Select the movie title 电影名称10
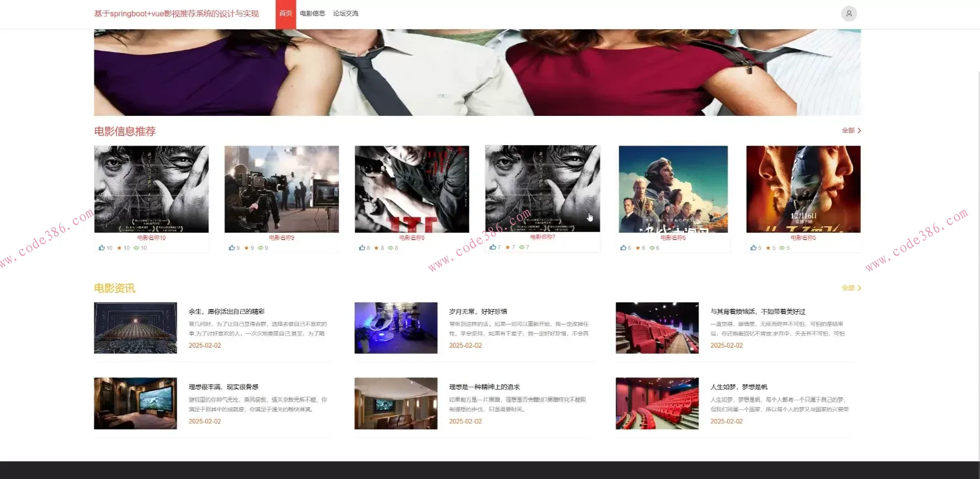Image resolution: width=980 pixels, height=479 pixels. click(x=151, y=238)
